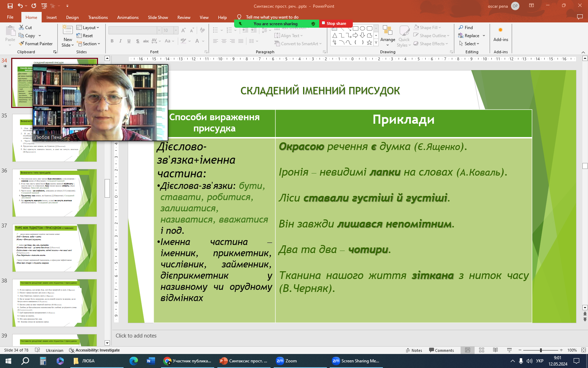Click the zoom slider handle

click(x=541, y=350)
